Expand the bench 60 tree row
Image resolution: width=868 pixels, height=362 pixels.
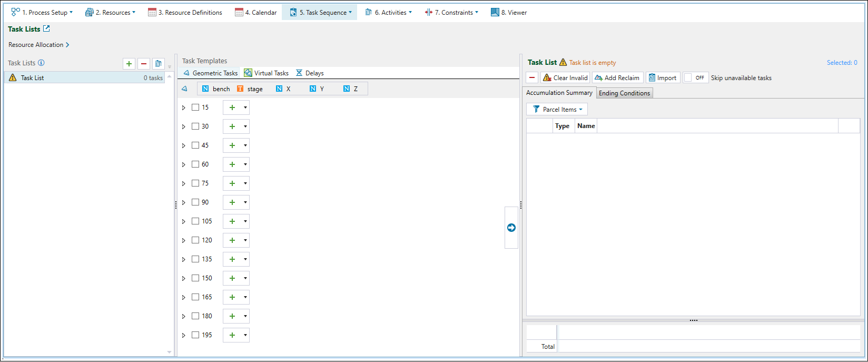184,165
